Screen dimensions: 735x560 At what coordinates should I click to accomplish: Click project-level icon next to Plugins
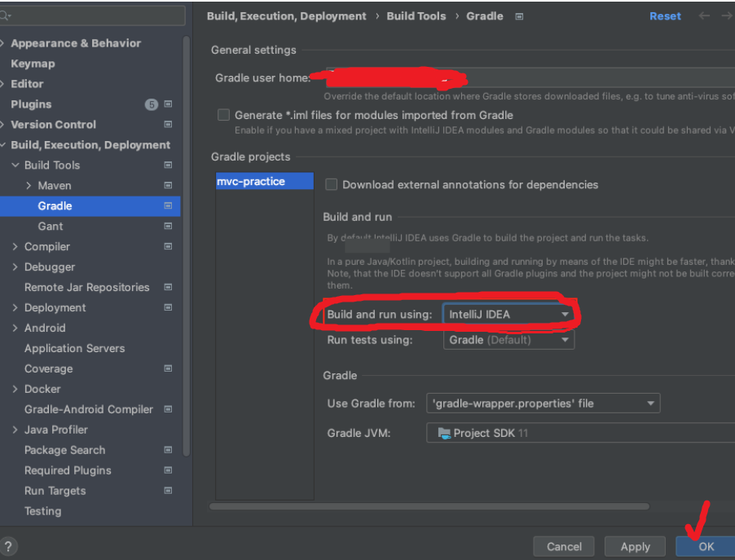pos(169,104)
